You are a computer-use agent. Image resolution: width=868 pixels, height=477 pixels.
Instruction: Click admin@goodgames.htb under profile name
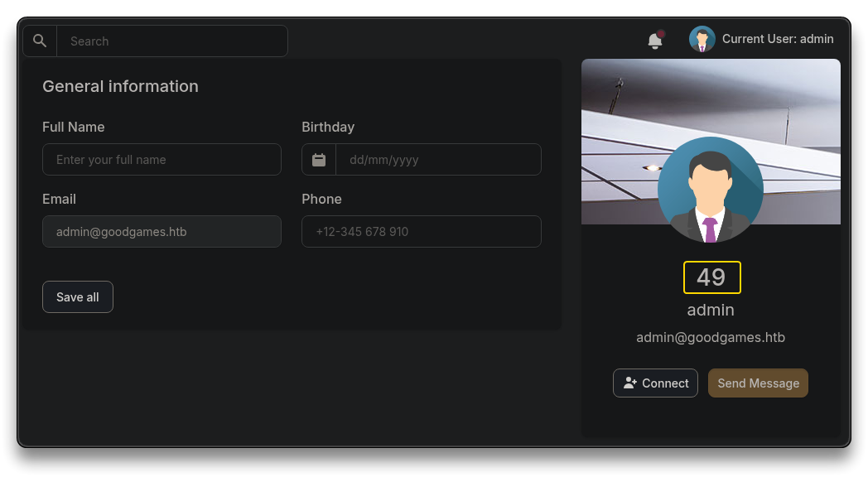(x=711, y=338)
